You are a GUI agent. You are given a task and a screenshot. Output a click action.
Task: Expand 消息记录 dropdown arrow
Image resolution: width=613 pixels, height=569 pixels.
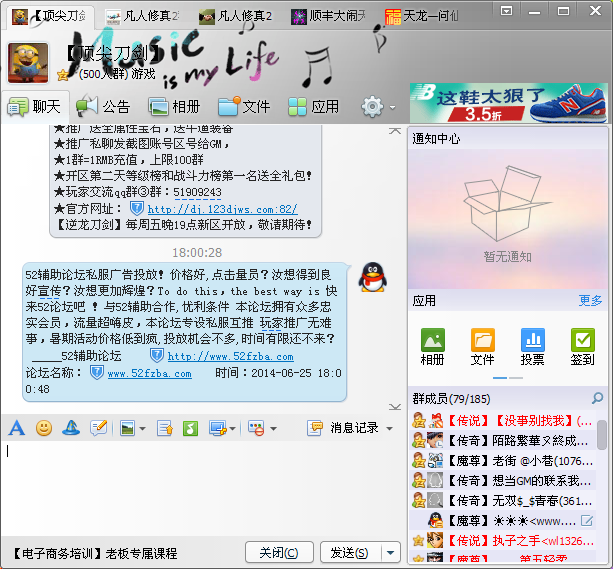pos(389,429)
